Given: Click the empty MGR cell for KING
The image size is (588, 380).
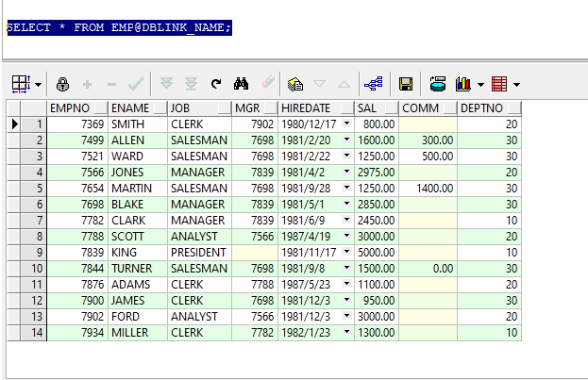Looking at the screenshot, I should 255,253.
